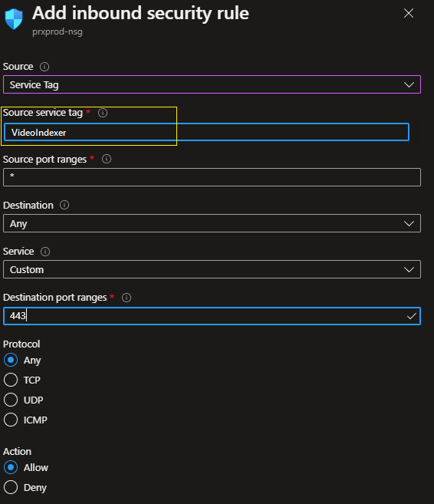Click the Azure shield security icon
The height and width of the screenshot is (504, 434).
[x=14, y=19]
